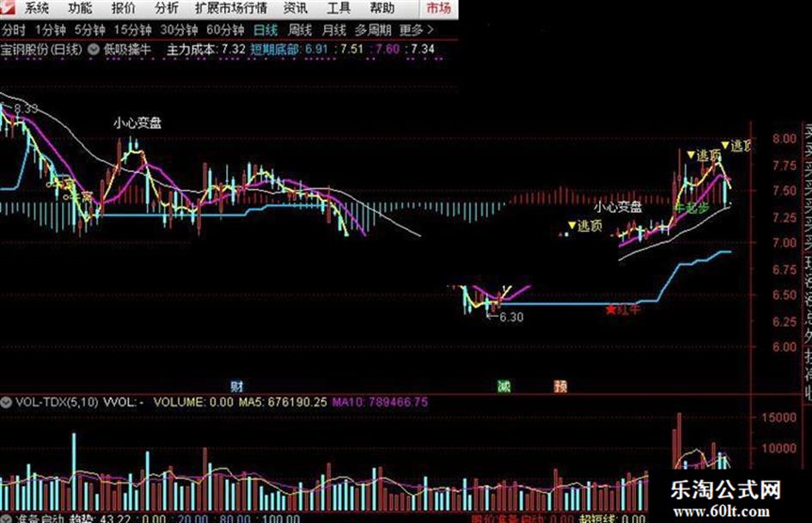
Task: Open the 扩展市场行情 menu
Action: 231,9
